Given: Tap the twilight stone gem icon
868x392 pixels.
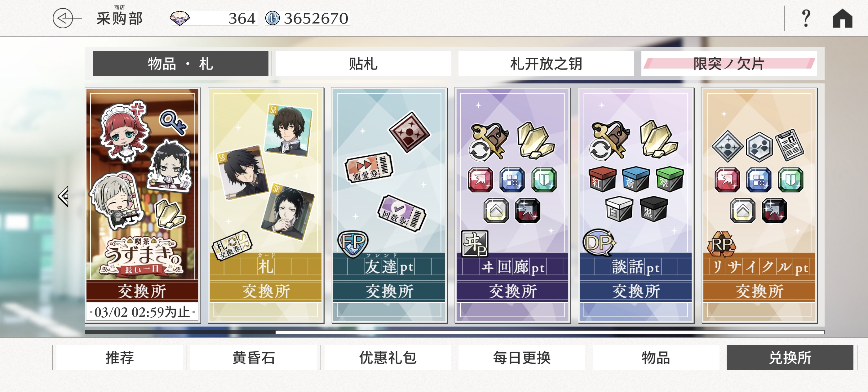Looking at the screenshot, I should tap(179, 18).
